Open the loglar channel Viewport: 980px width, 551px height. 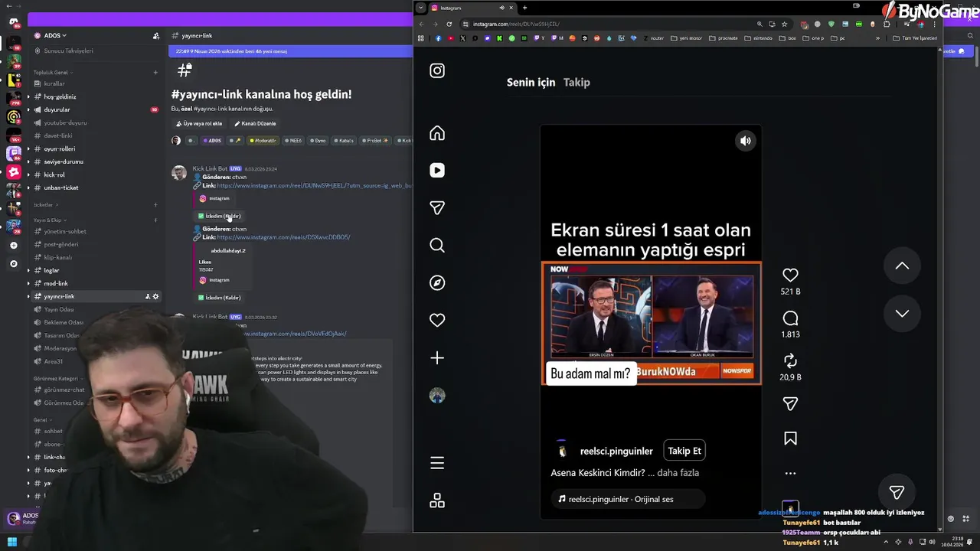pyautogui.click(x=51, y=270)
